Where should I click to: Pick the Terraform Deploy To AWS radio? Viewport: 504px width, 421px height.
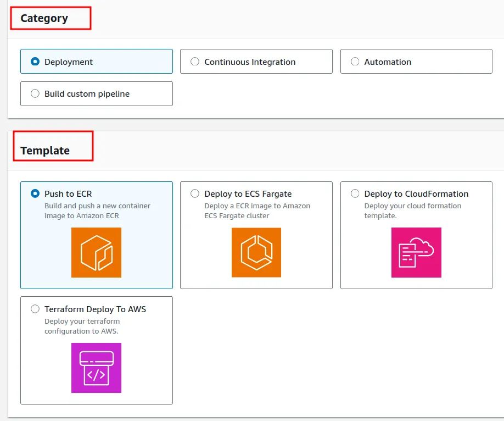35,309
